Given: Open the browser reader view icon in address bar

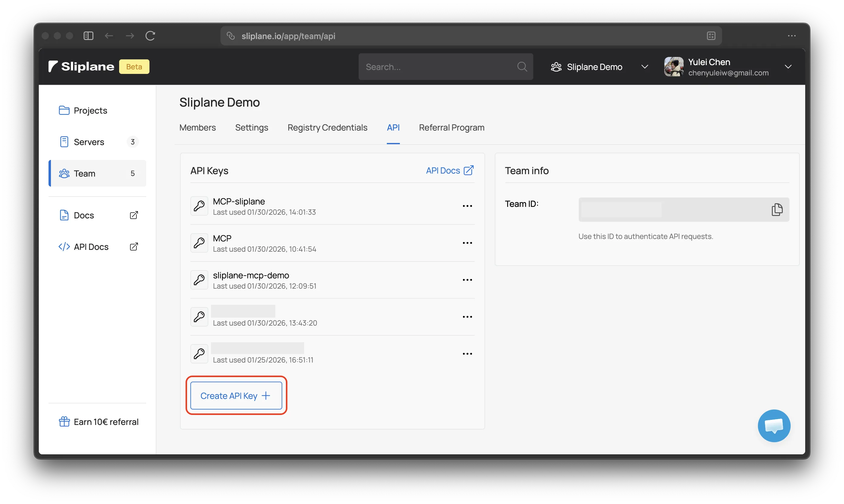Looking at the screenshot, I should point(711,36).
